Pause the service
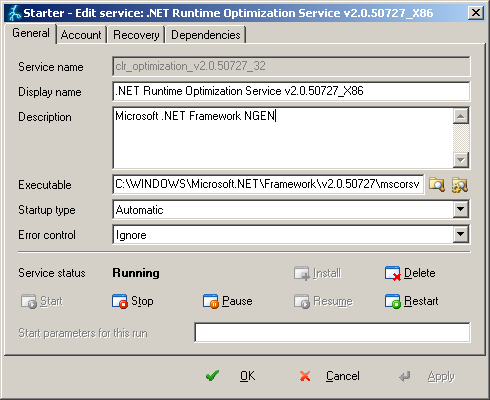 click(227, 301)
